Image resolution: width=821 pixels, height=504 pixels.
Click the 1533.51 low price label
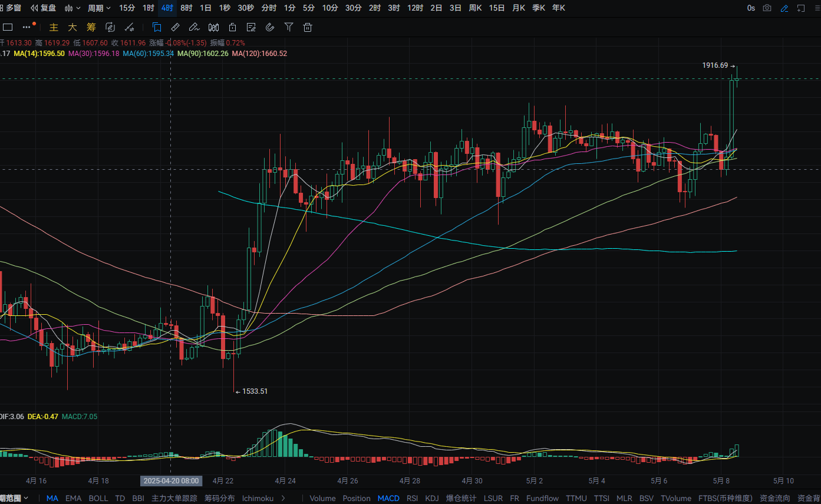255,391
